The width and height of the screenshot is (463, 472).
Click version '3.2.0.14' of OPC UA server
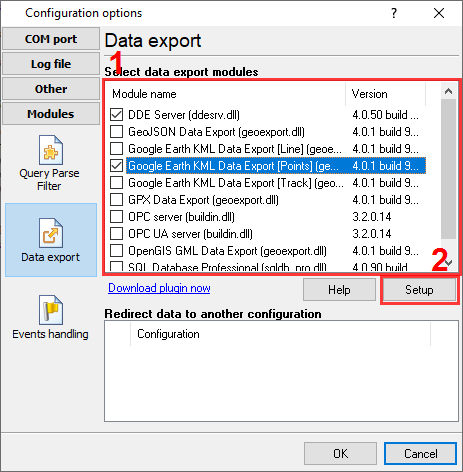point(372,234)
